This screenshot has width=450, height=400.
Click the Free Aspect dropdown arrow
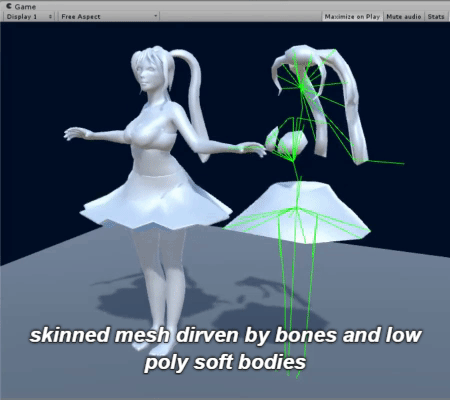coord(155,16)
